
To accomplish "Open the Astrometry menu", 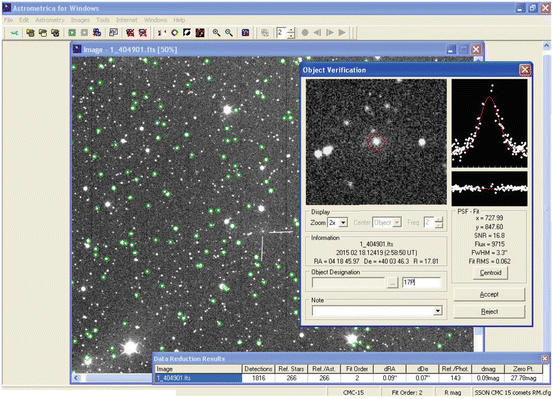I will (x=50, y=20).
